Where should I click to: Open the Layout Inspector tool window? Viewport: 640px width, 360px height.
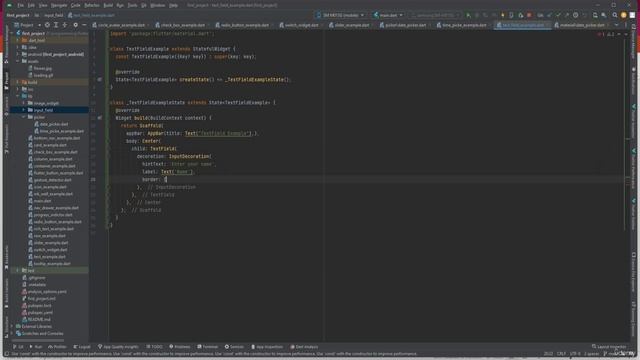coord(609,347)
